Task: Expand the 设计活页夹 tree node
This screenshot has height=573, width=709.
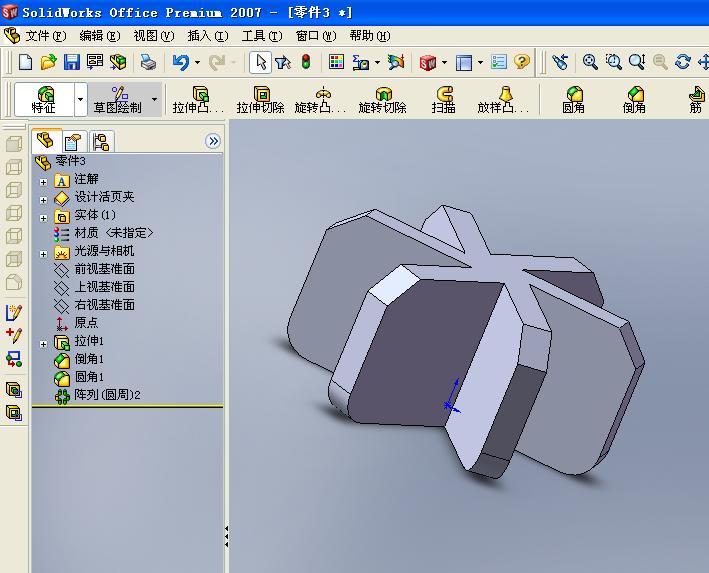Action: click(43, 200)
